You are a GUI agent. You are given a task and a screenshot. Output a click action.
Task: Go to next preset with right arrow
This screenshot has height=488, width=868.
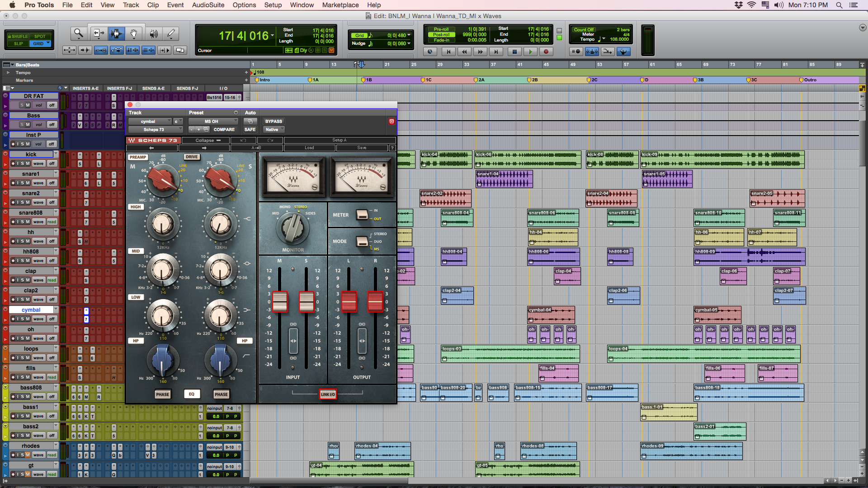204,148
